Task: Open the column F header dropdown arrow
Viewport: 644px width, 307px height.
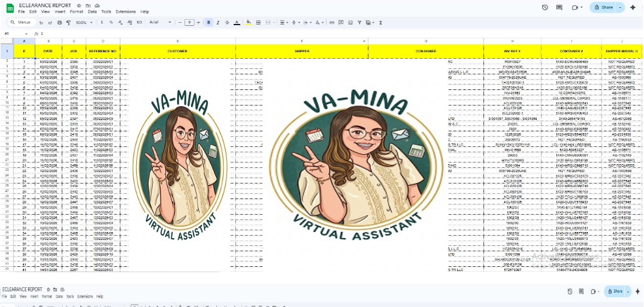Action: pos(364,41)
